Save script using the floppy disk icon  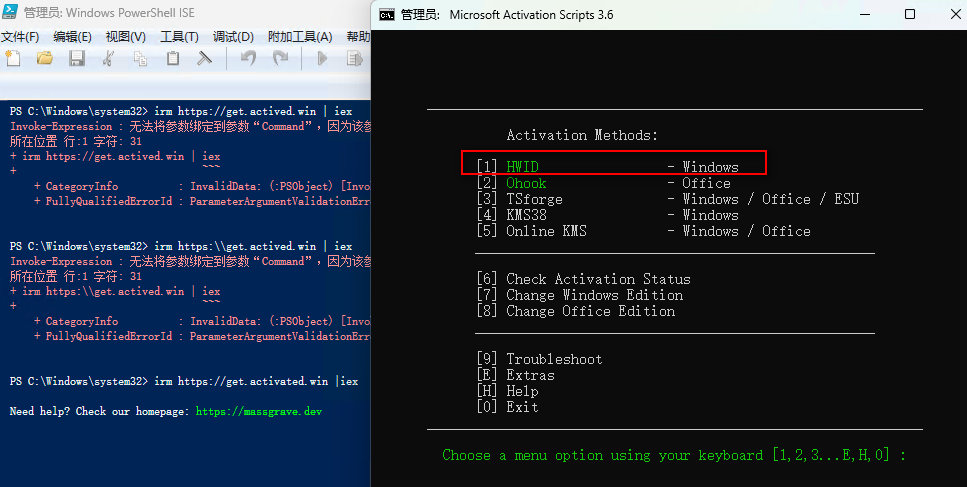point(76,59)
